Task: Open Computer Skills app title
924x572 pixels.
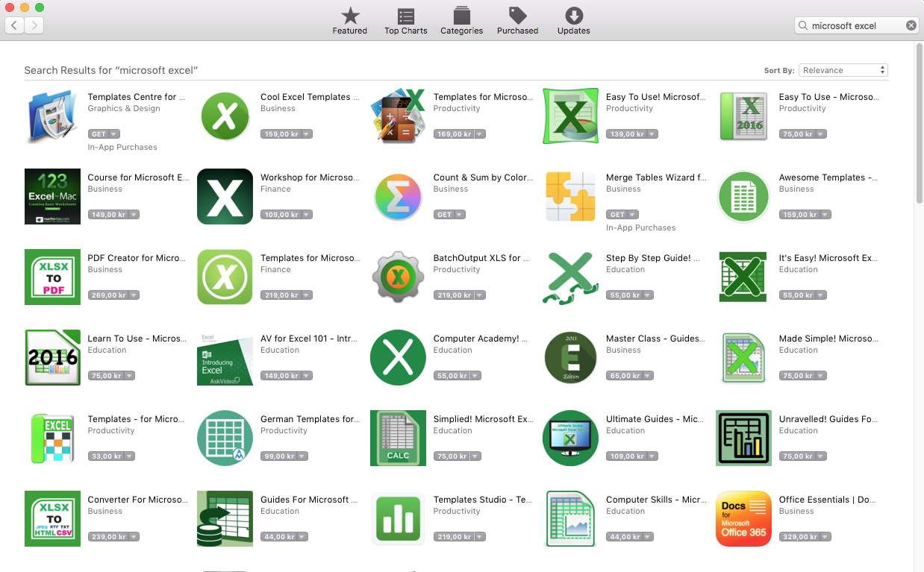Action: click(x=656, y=500)
